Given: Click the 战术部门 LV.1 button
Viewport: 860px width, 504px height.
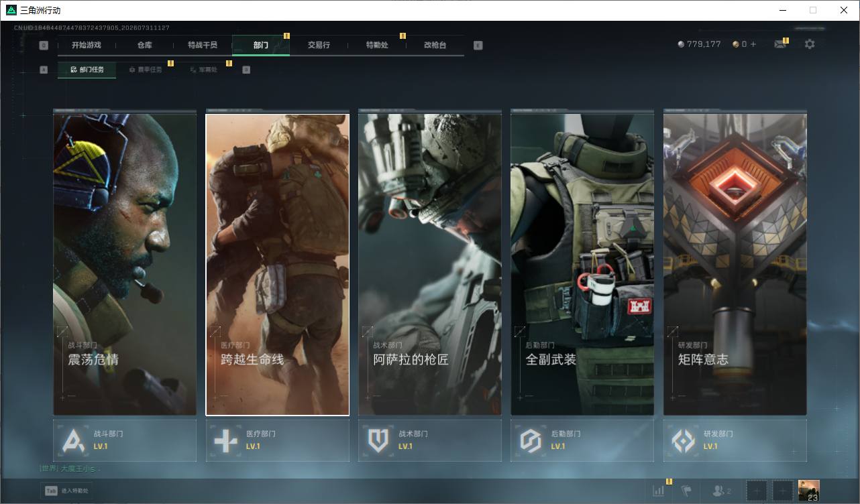Looking at the screenshot, I should coord(430,440).
